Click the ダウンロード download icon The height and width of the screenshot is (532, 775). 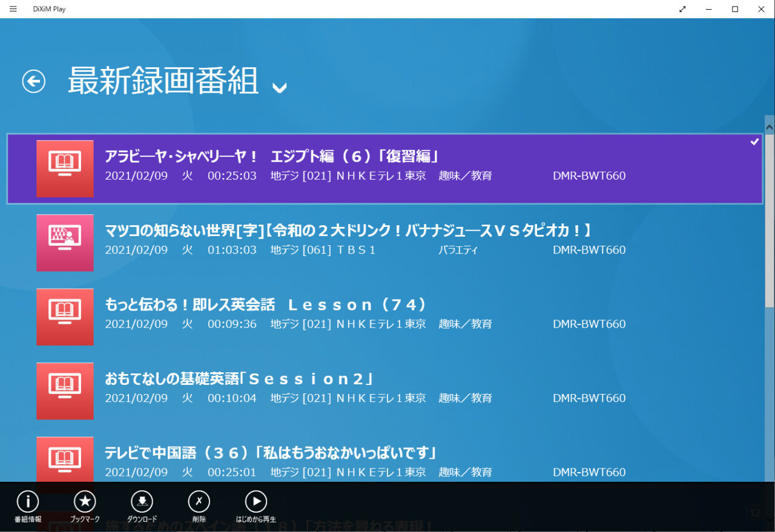point(142,502)
